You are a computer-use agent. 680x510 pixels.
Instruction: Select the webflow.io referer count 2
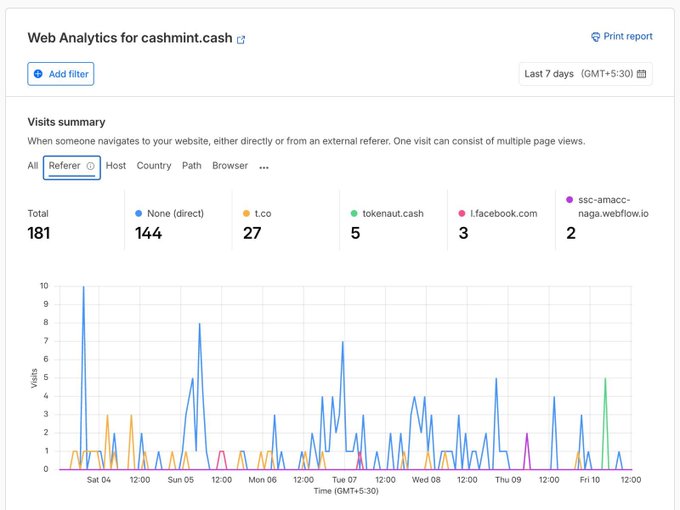tap(571, 233)
